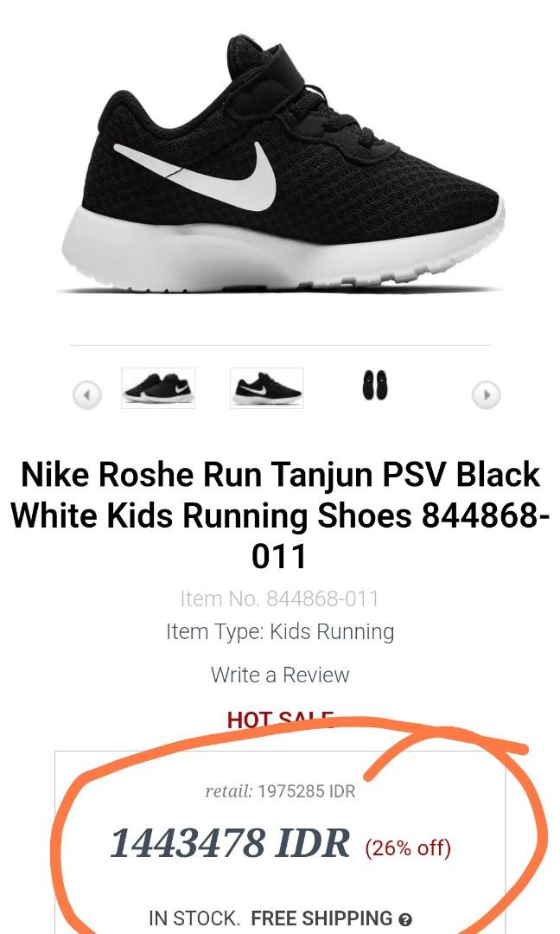
Task: Open the Write a Review link
Action: 280,675
